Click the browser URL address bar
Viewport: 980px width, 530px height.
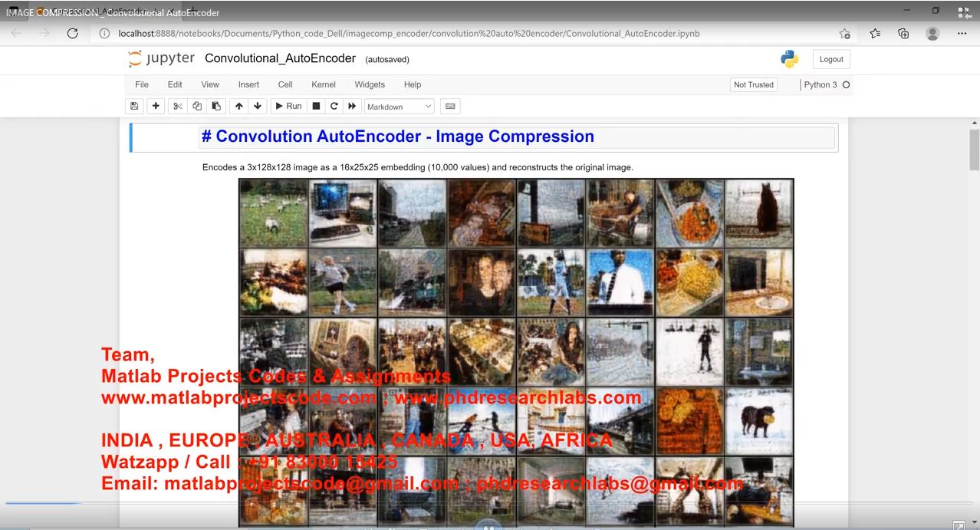click(x=460, y=34)
